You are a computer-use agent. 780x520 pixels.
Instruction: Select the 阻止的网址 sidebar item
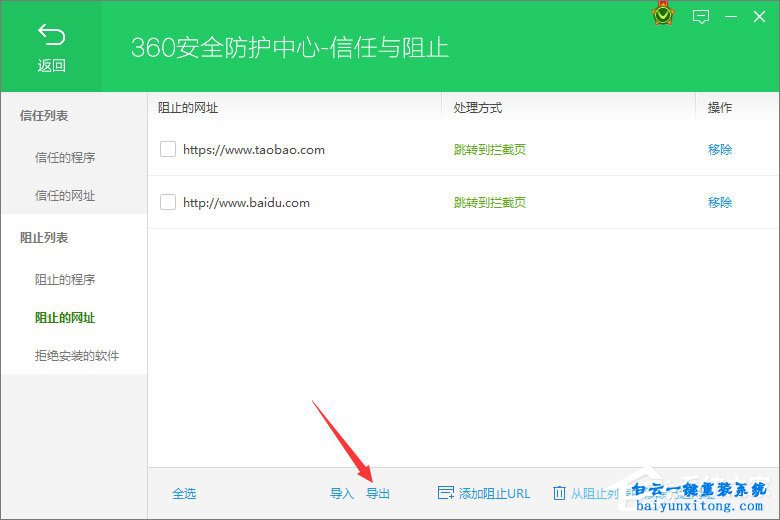click(x=65, y=318)
